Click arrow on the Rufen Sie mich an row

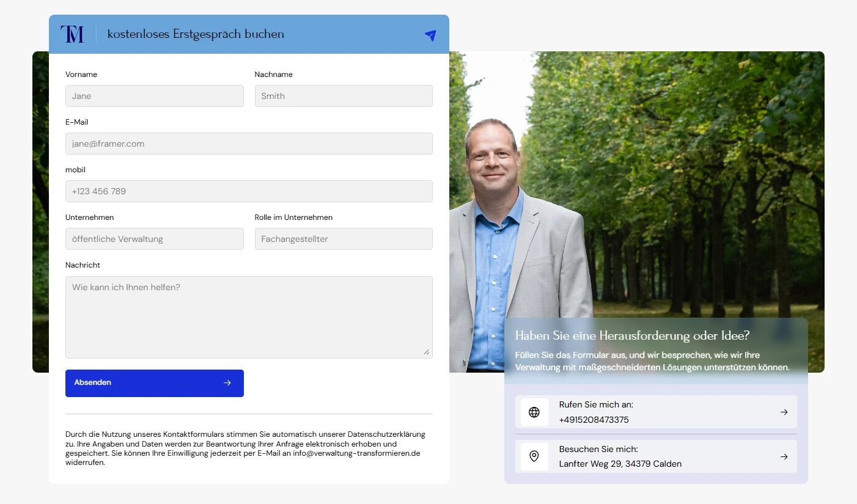784,412
